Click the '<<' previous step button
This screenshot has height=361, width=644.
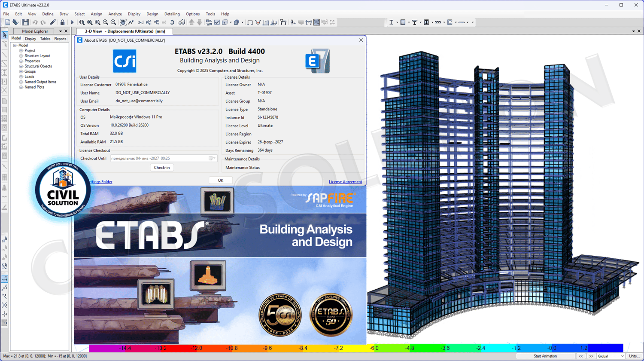pyautogui.click(x=581, y=356)
